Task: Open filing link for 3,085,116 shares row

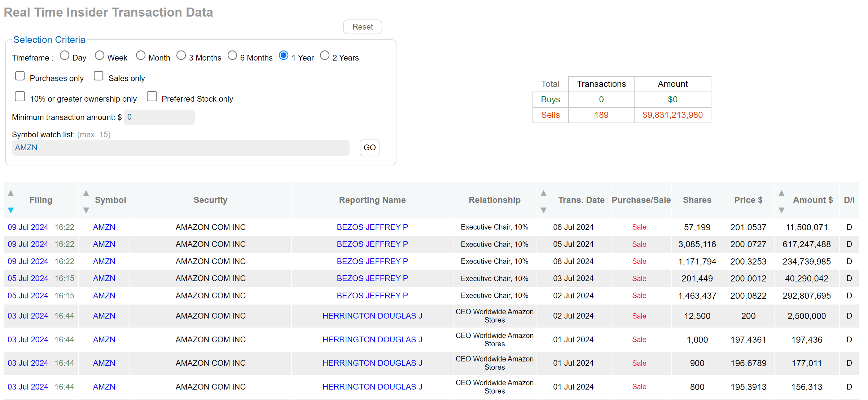Action: (28, 244)
